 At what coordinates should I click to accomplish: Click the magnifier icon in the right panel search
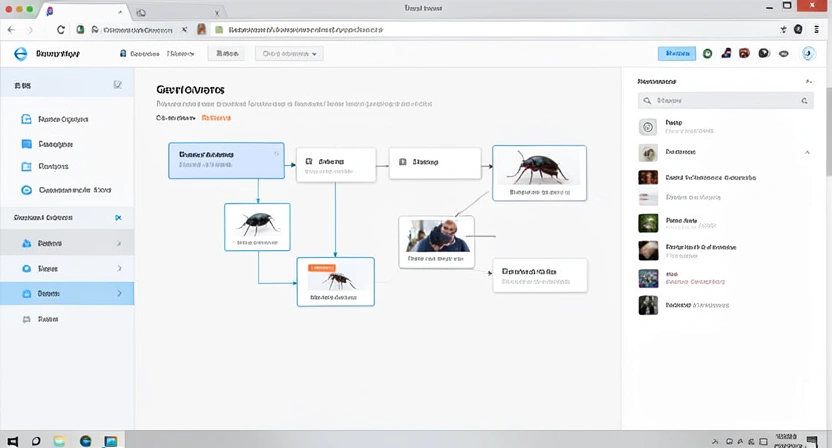(x=648, y=101)
